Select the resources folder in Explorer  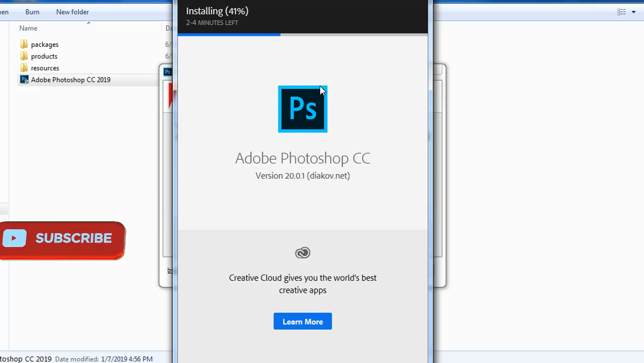pos(45,68)
